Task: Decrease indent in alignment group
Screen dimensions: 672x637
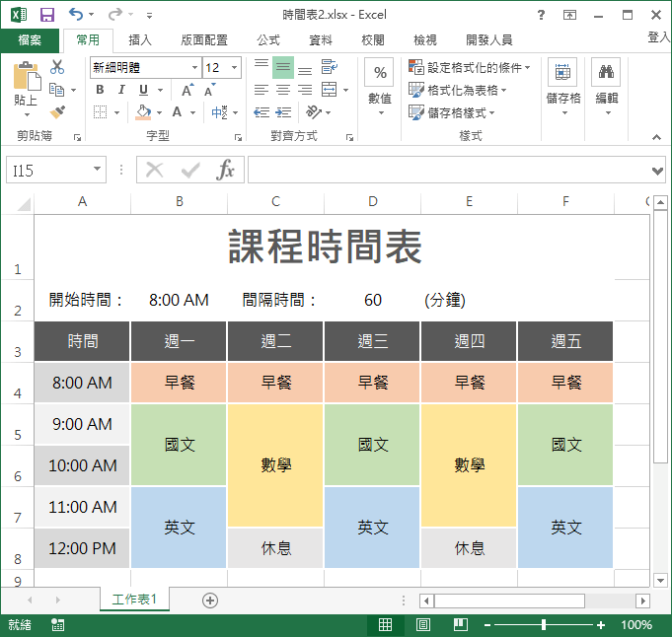Action: coord(261,112)
